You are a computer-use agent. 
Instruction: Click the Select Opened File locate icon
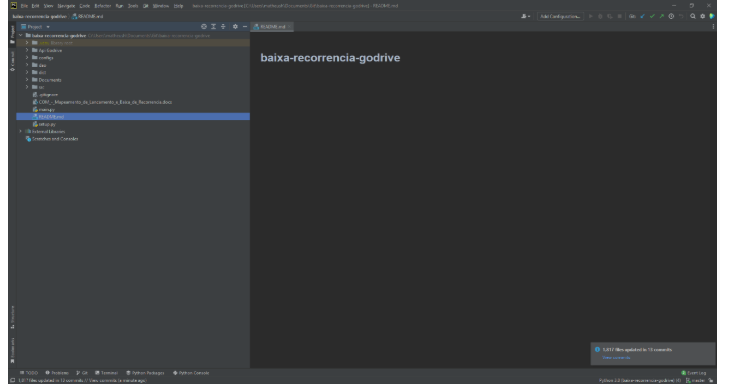(203, 27)
